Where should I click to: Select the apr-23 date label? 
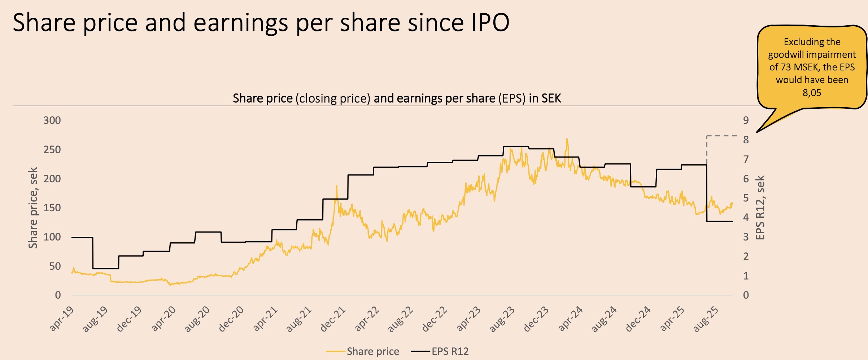468,318
